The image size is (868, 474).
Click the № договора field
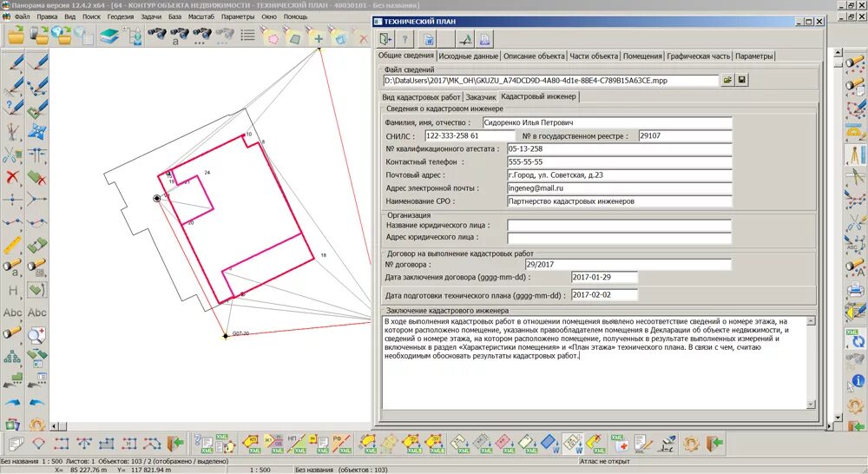[628, 264]
